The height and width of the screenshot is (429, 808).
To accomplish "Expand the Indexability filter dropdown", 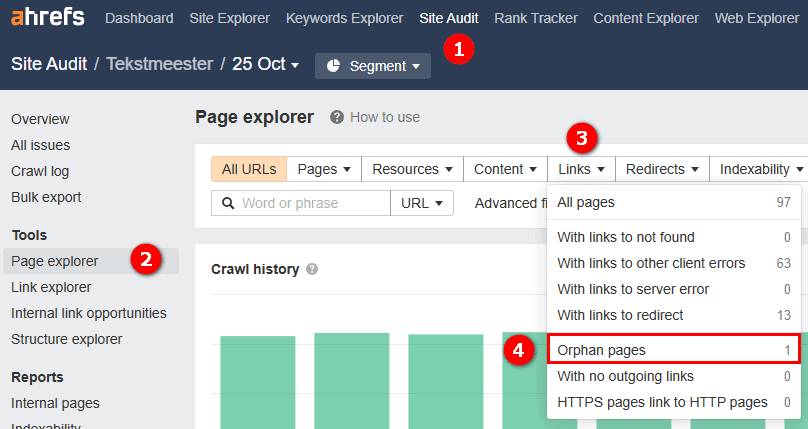I will (761, 169).
